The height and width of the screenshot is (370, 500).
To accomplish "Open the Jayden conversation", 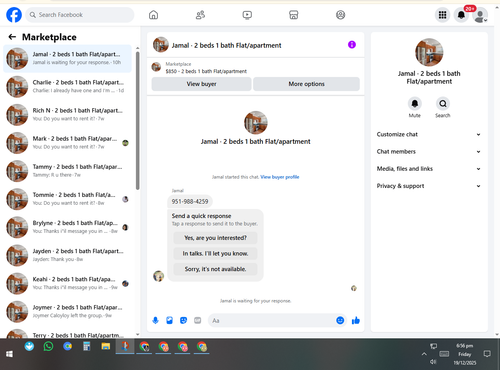I will tap(67, 255).
